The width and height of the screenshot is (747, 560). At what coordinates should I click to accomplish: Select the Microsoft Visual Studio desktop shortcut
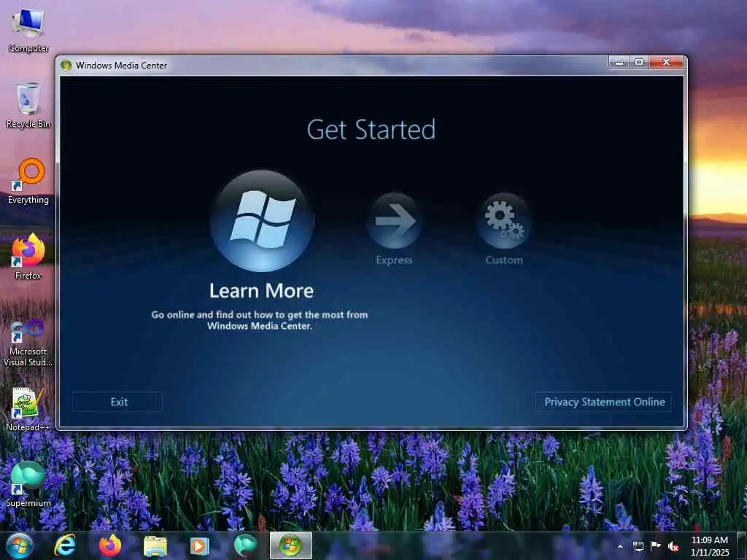pos(28,343)
